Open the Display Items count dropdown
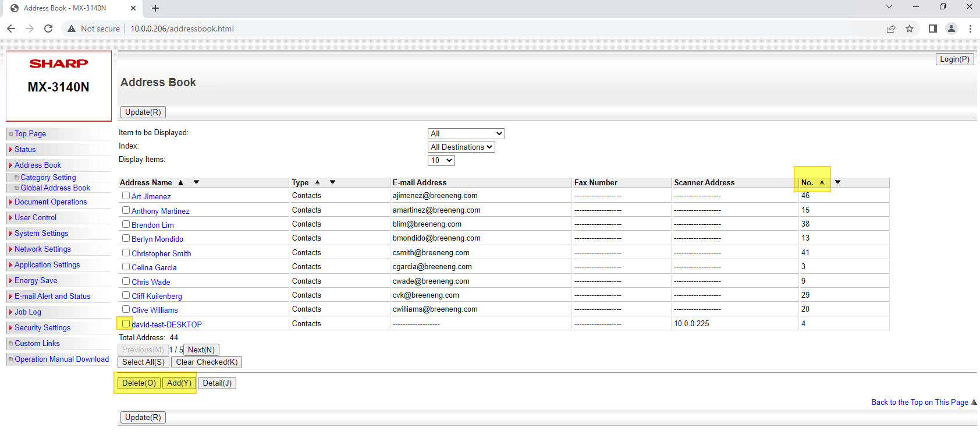Screen dimensions: 980x434 (x=441, y=160)
